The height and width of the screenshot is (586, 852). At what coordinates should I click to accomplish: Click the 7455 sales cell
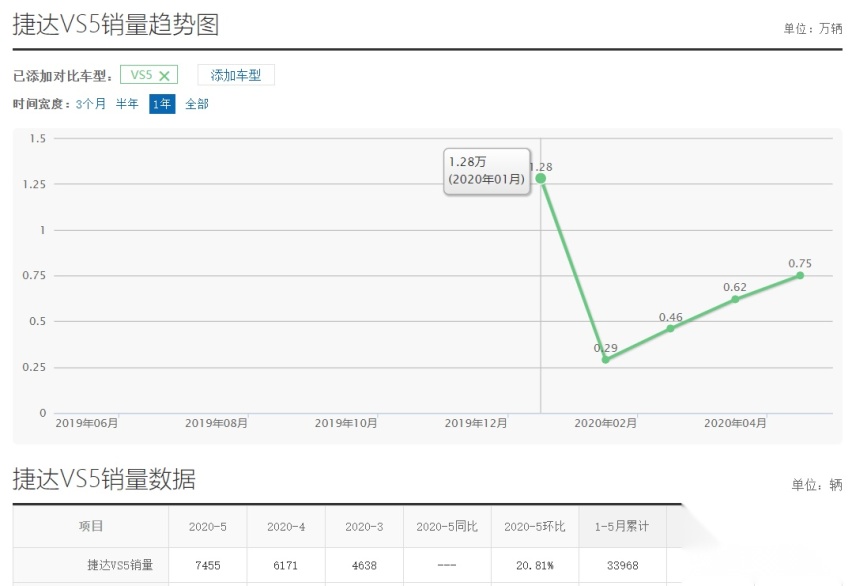click(208, 565)
